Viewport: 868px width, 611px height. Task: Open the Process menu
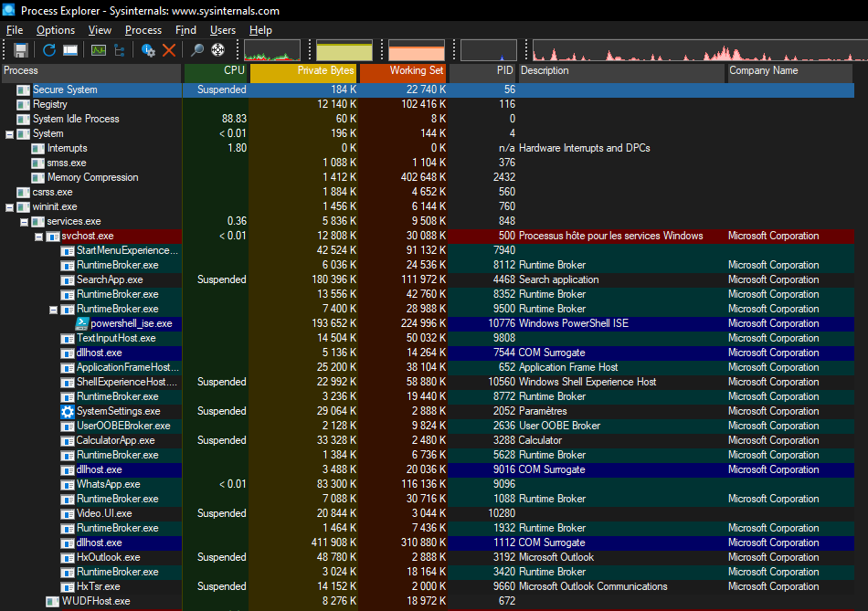[x=143, y=30]
